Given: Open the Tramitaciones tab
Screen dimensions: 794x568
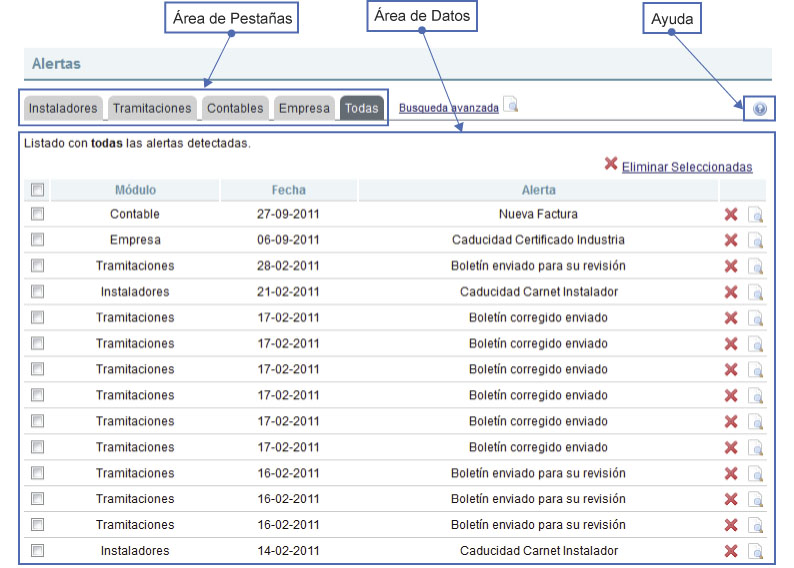Looking at the screenshot, I should click(x=151, y=108).
